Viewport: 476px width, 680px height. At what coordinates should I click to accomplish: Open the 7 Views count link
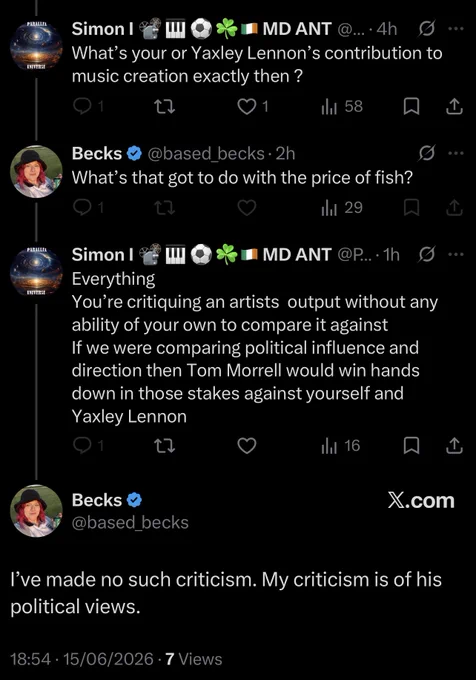click(194, 659)
